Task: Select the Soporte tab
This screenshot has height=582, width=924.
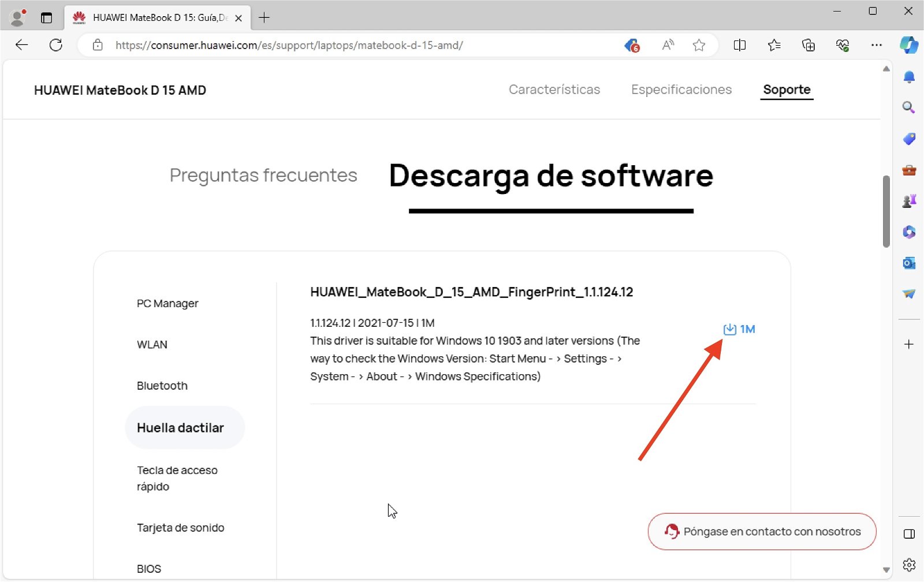Action: pyautogui.click(x=787, y=89)
